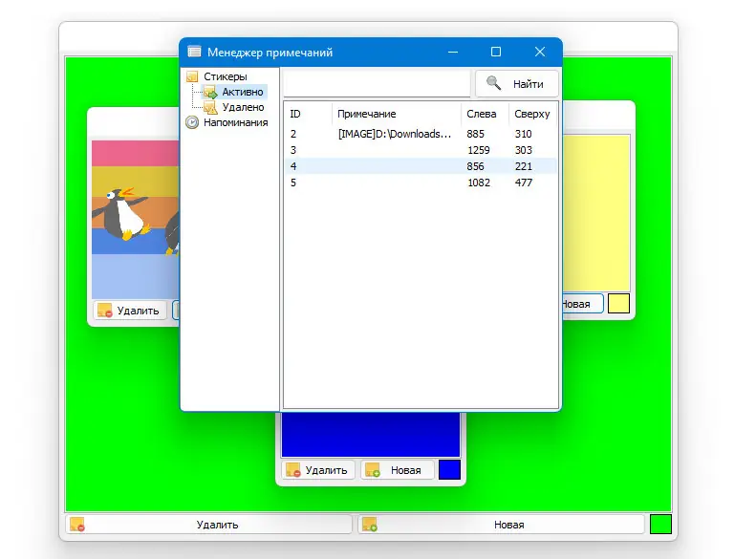Minimize the Менеджер примечаний window
756x559 pixels.
coord(453,52)
